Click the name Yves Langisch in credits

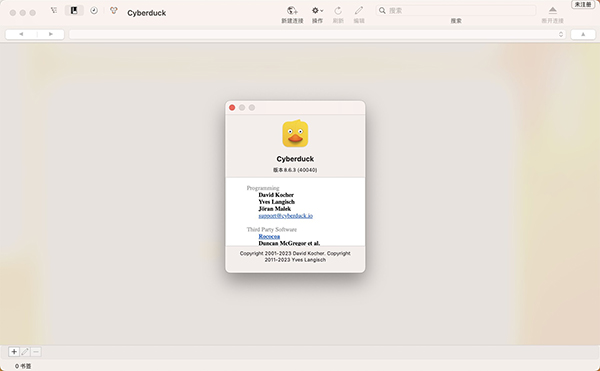pyautogui.click(x=277, y=202)
